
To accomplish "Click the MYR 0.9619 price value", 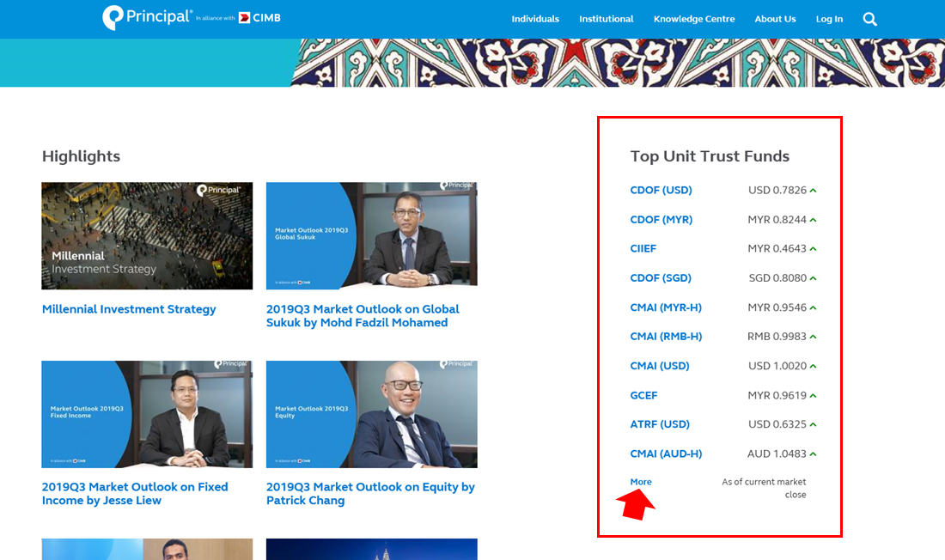I will 777,395.
